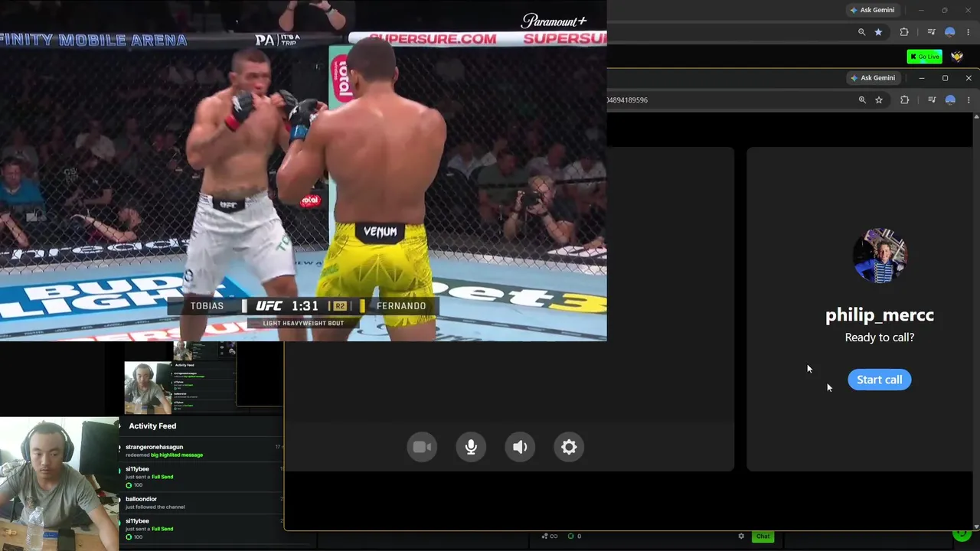Click the filled bookmark star in back window
The height and width of the screenshot is (551, 980).
point(878,32)
